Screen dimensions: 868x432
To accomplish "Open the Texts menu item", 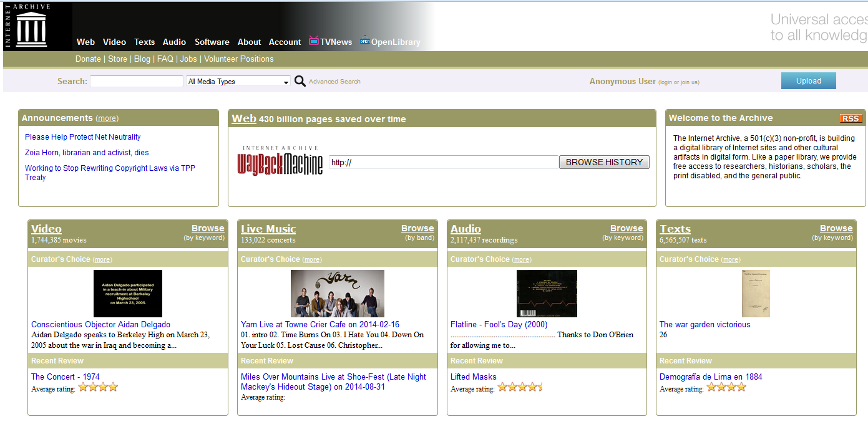I will click(x=144, y=42).
